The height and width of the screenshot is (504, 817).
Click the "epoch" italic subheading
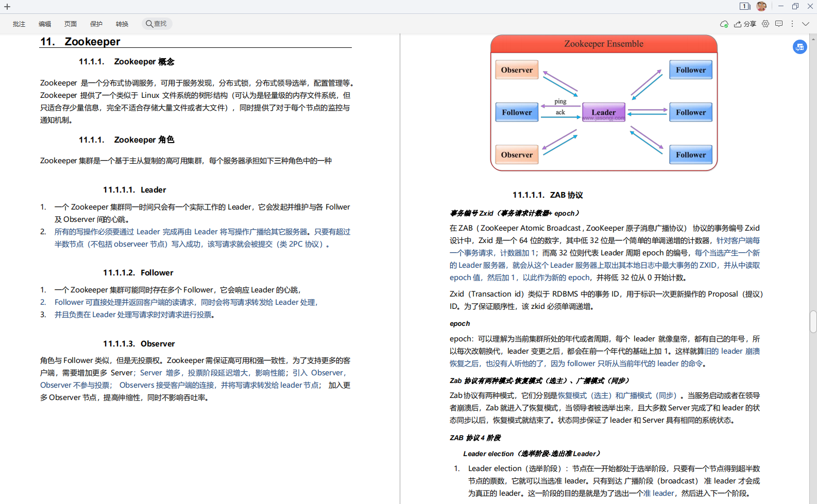click(x=459, y=324)
